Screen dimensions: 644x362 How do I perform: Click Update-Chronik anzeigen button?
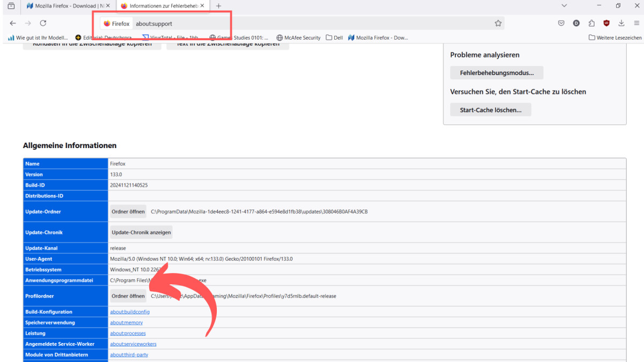pyautogui.click(x=141, y=232)
